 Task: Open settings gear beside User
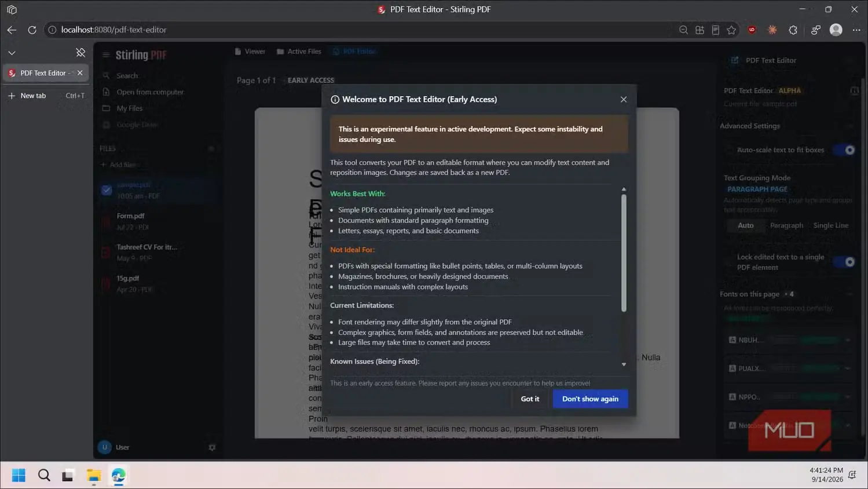click(x=212, y=447)
